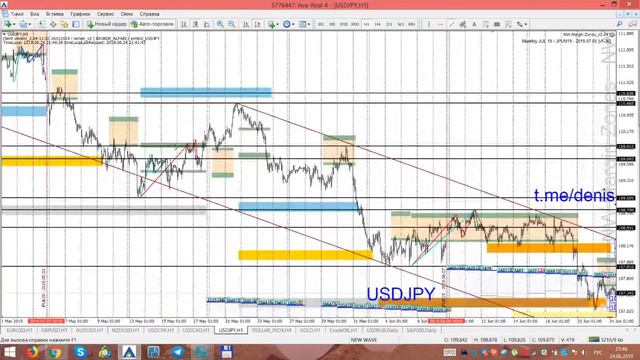This screenshot has height=360, width=640.
Task: Switch to the GBPUSD,H1 chart tab
Action: (x=54, y=330)
